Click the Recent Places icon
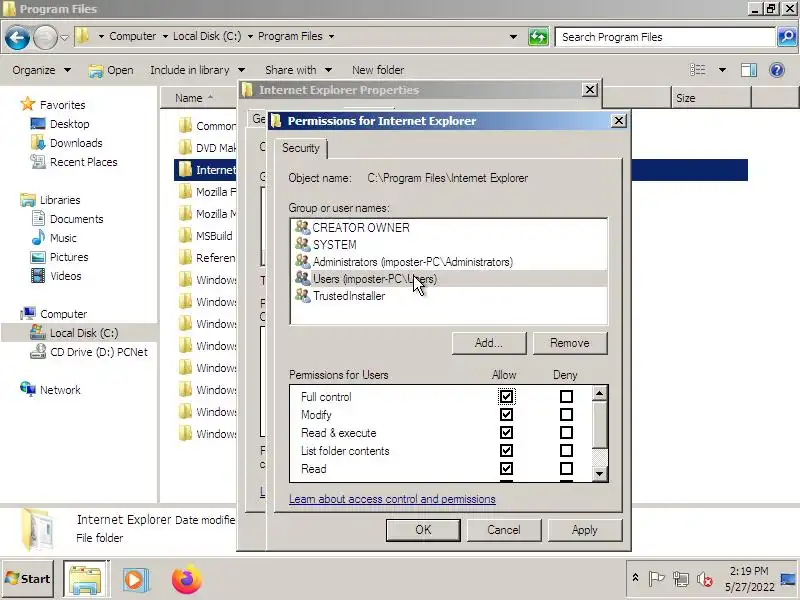Screen dimensions: 800x600 tap(38, 162)
